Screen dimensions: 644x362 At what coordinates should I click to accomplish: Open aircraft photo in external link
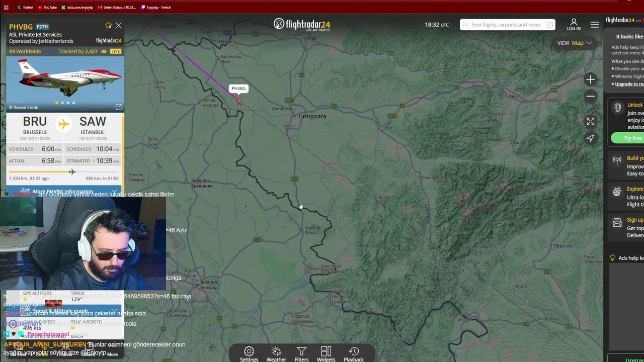click(x=118, y=107)
